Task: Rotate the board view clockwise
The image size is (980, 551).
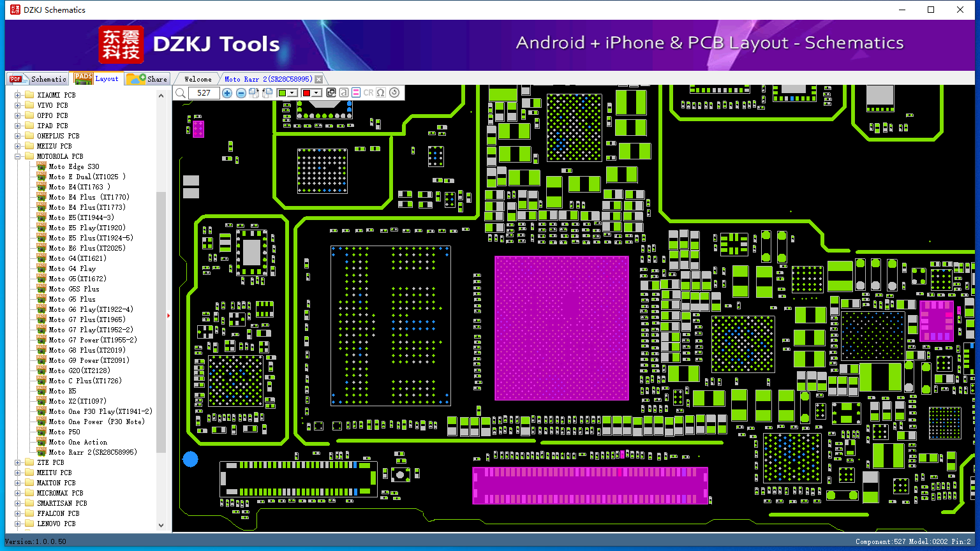Action: 254,93
